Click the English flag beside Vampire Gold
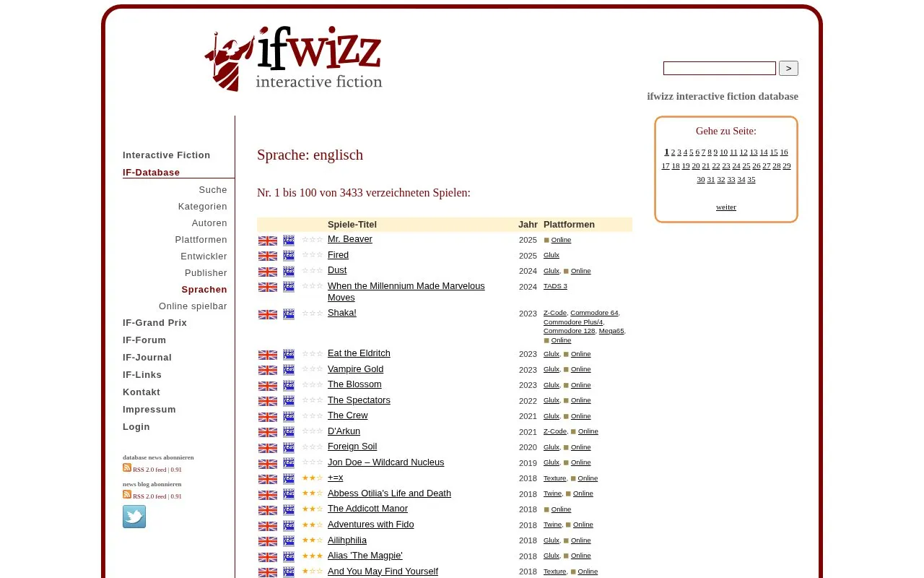 point(268,370)
